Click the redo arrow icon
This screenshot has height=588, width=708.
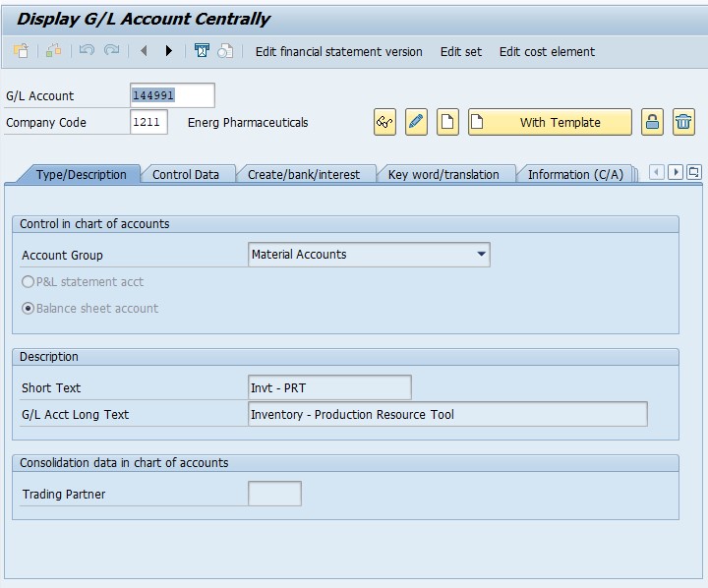[111, 50]
